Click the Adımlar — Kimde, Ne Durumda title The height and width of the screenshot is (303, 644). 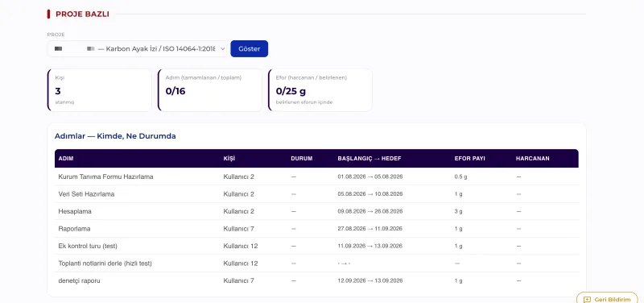pyautogui.click(x=115, y=136)
